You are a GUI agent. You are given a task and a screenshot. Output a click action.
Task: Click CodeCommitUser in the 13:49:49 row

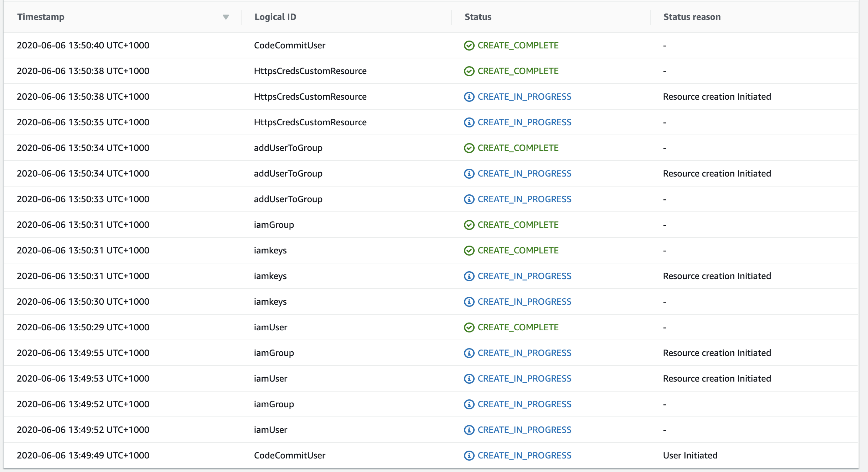pyautogui.click(x=289, y=456)
